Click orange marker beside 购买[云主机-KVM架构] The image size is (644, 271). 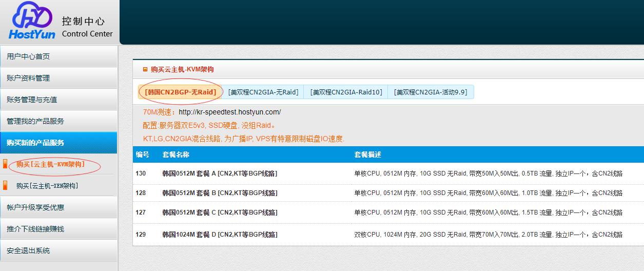[x=6, y=164]
